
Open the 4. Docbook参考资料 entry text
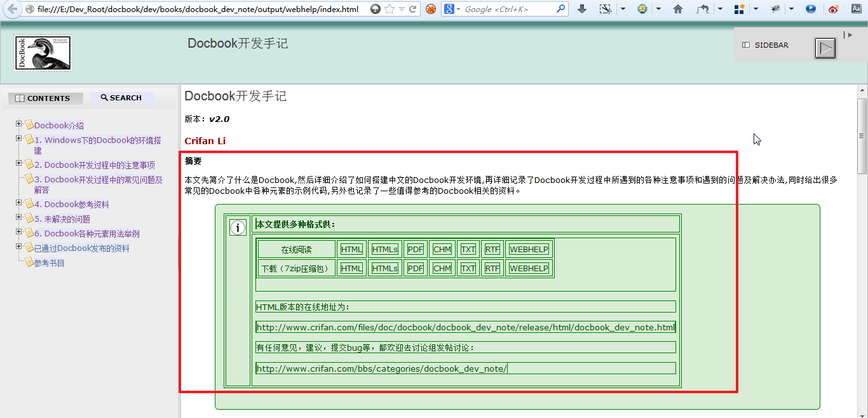coord(72,205)
